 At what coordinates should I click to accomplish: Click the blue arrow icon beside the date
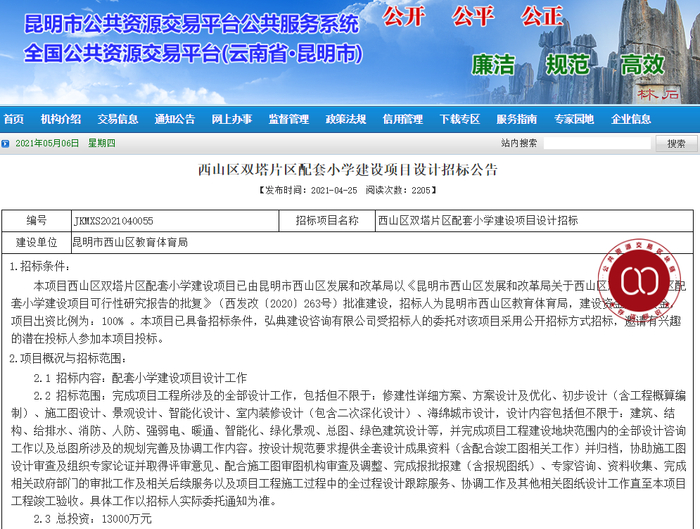(5, 144)
